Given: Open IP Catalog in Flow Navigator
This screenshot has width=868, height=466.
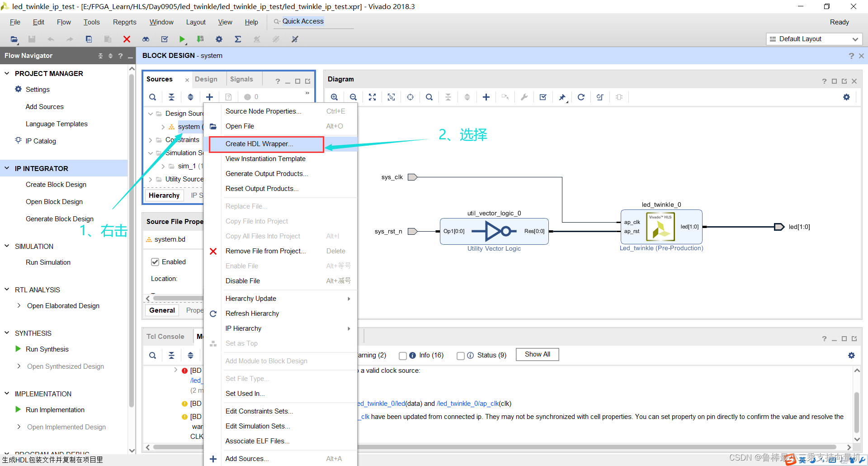Looking at the screenshot, I should (41, 141).
